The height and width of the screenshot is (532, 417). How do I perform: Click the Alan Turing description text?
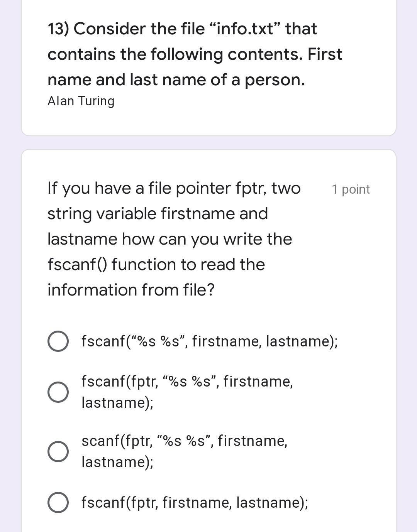point(81,101)
